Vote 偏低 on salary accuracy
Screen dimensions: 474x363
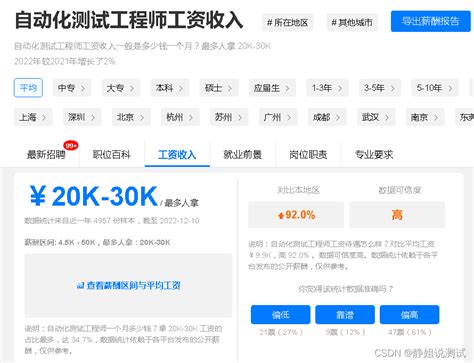[x=281, y=314]
